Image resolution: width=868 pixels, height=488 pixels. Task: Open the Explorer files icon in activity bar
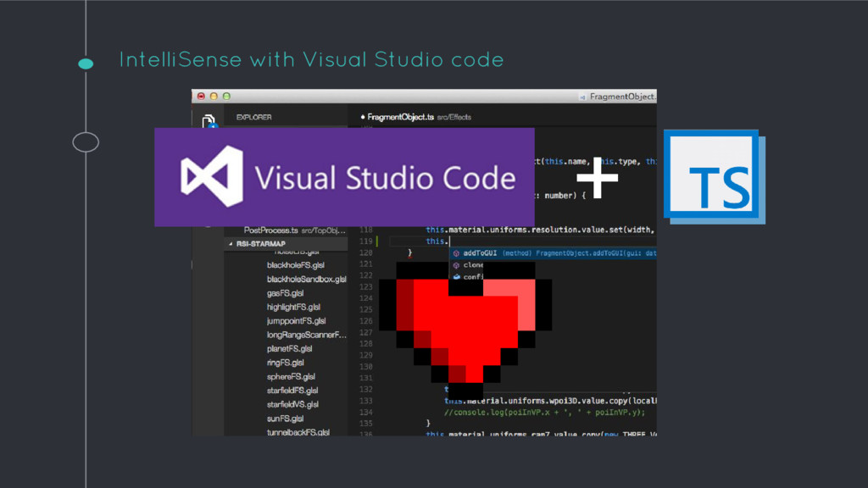(x=209, y=120)
